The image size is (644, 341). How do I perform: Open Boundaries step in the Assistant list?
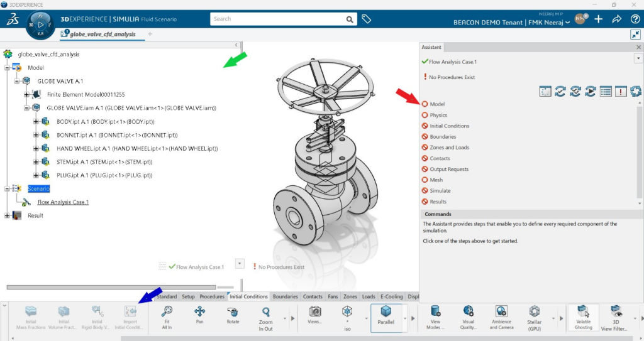(x=443, y=137)
